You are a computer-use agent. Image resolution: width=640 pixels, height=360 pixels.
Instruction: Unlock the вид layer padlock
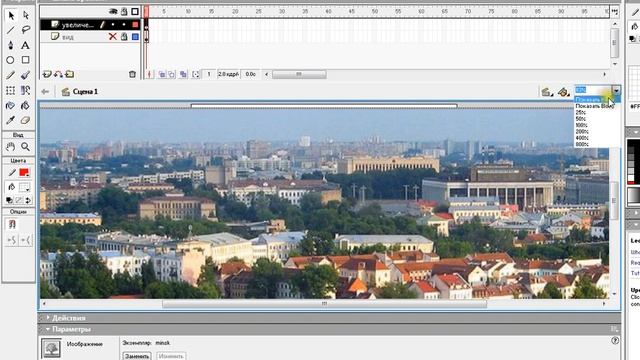[x=124, y=37]
